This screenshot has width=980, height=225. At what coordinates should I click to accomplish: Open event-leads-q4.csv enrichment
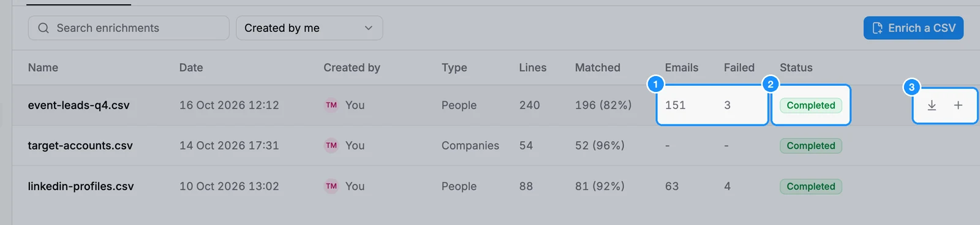pyautogui.click(x=78, y=105)
